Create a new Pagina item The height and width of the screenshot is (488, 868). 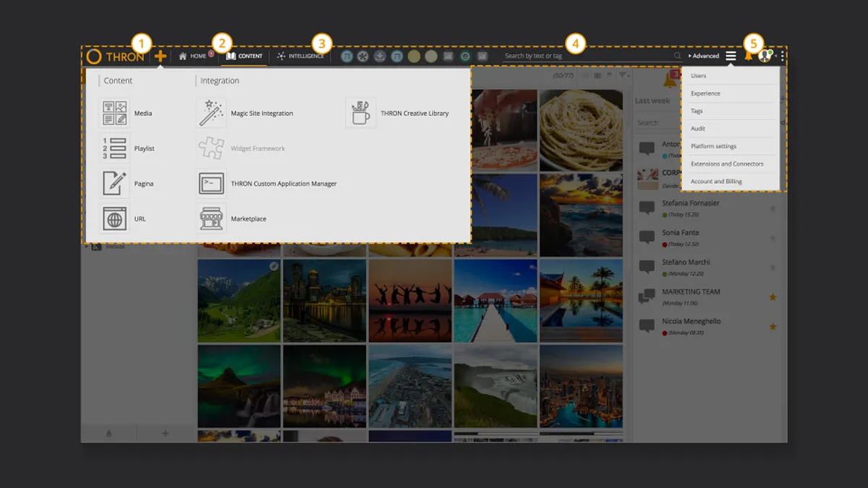(x=126, y=184)
